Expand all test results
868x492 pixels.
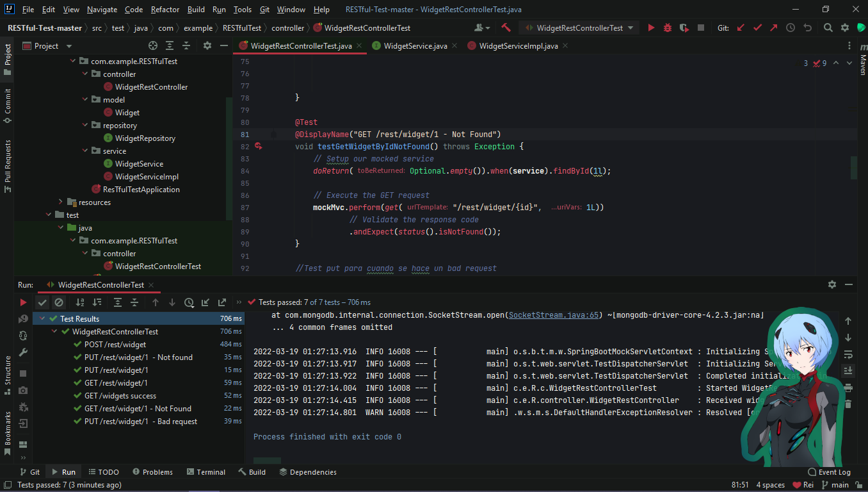pos(118,302)
